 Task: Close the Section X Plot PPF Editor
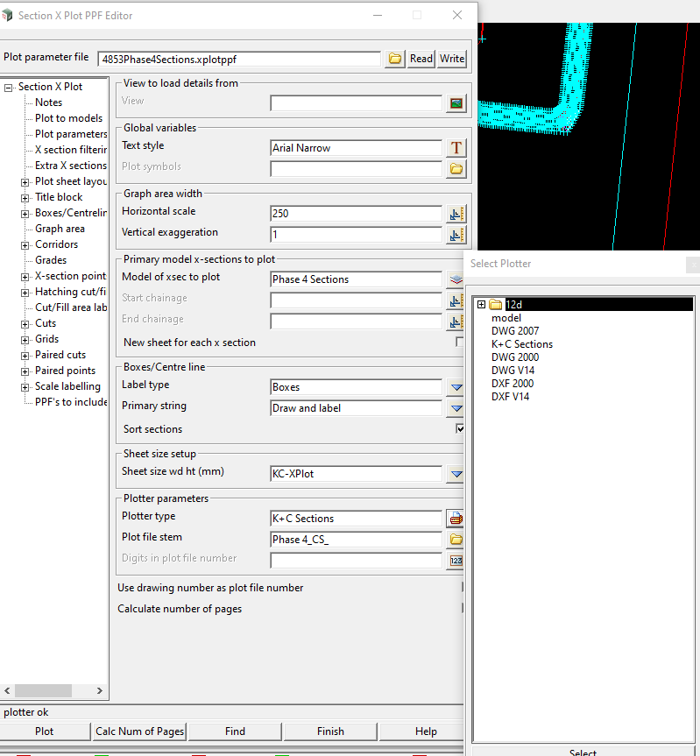(x=457, y=16)
